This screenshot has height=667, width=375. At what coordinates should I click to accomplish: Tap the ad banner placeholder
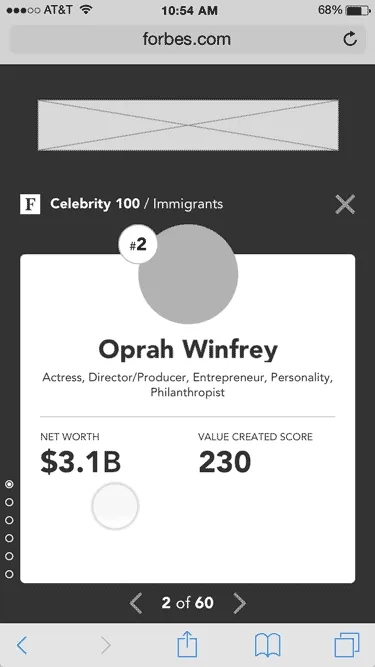[188, 125]
